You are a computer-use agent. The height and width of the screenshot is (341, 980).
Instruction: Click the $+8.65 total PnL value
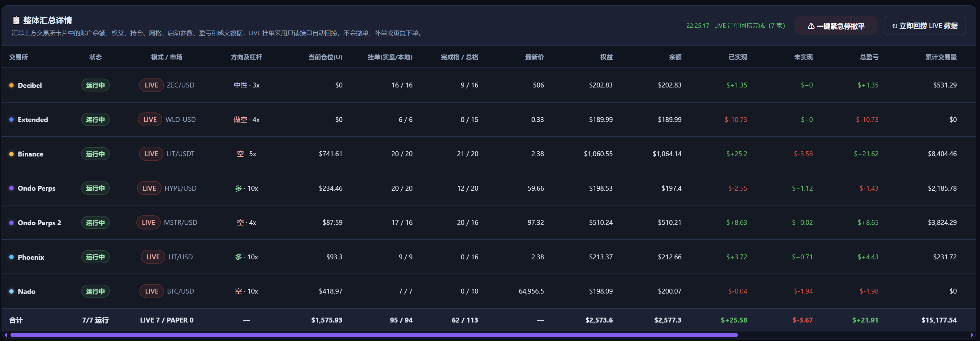868,222
